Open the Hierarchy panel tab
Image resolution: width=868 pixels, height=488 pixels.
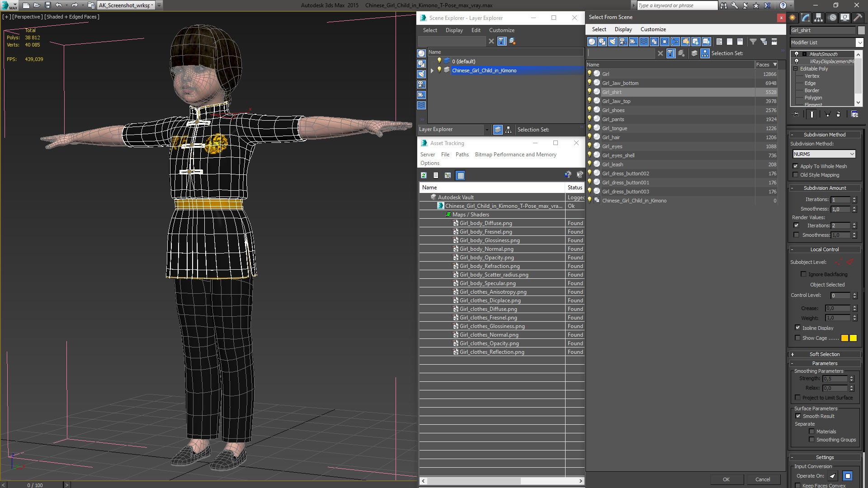click(x=819, y=18)
